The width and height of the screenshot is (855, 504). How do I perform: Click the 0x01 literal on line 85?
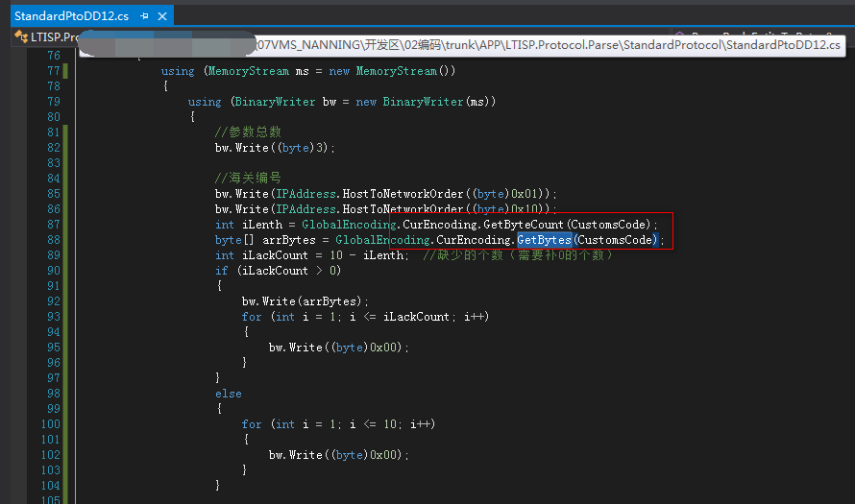(525, 193)
